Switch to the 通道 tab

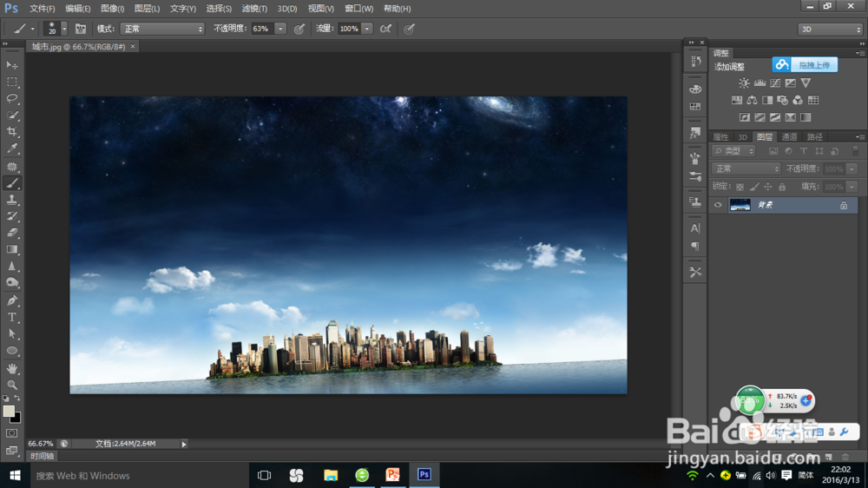(789, 137)
